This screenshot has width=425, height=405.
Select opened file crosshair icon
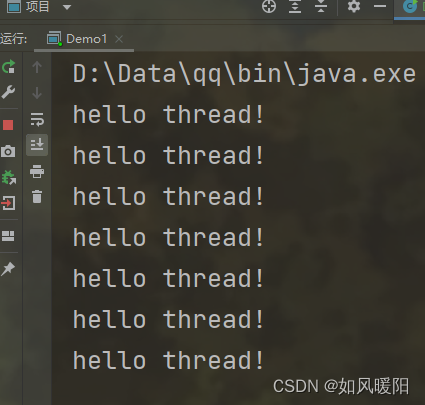(269, 6)
